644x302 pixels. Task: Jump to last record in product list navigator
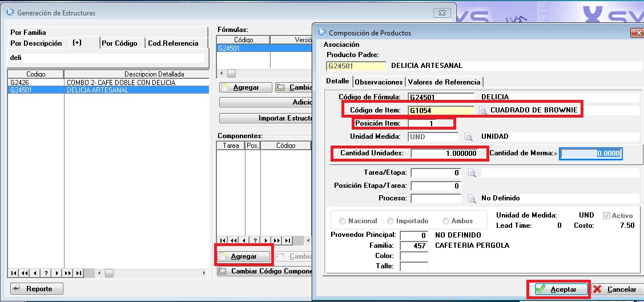point(79,273)
